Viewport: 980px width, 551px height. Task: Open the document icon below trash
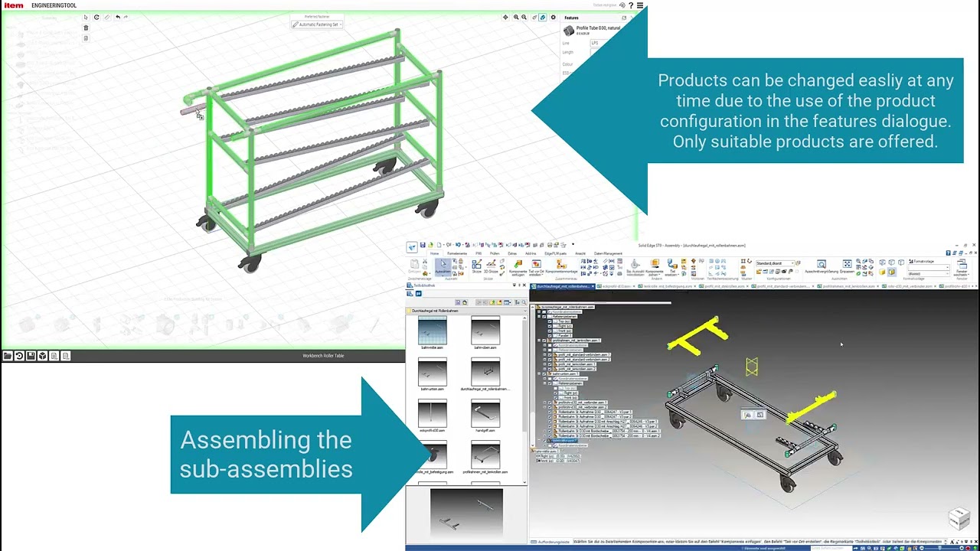tap(86, 37)
